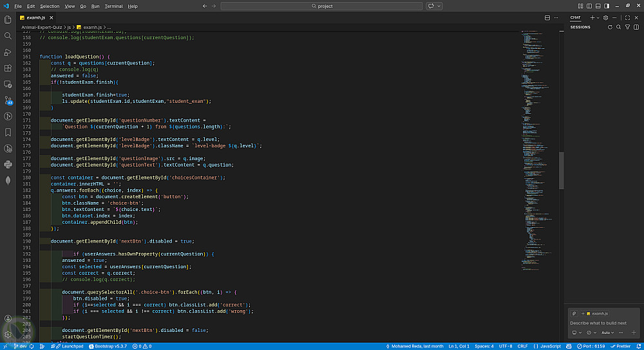The image size is (644, 350).
Task: Open the Explorer view in activity bar
Action: [x=8, y=20]
